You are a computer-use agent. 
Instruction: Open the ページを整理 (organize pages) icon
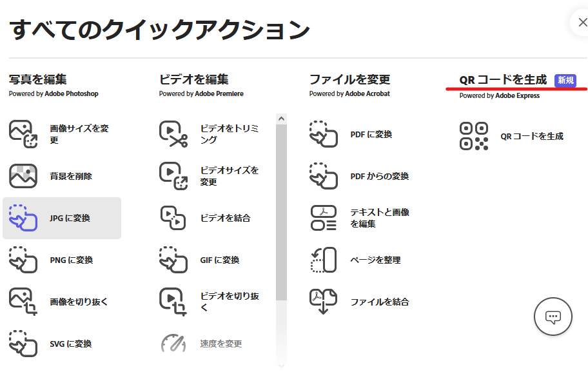pos(324,259)
